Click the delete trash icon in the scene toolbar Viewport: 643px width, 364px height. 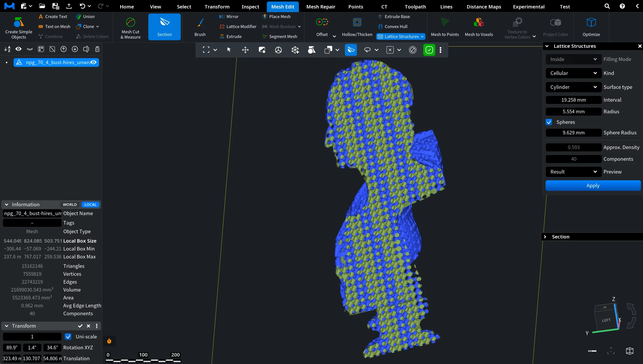pyautogui.click(x=97, y=49)
